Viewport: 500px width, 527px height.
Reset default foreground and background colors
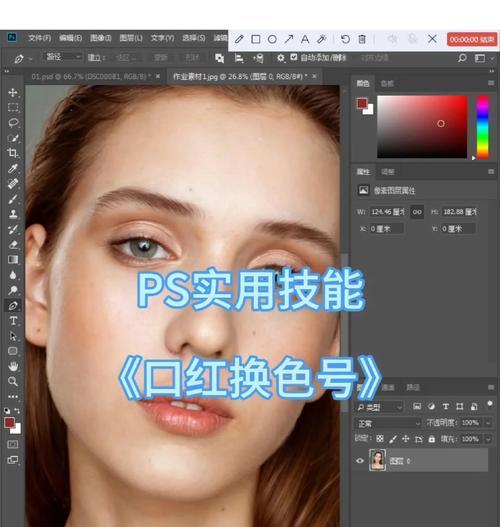pyautogui.click(x=7, y=411)
